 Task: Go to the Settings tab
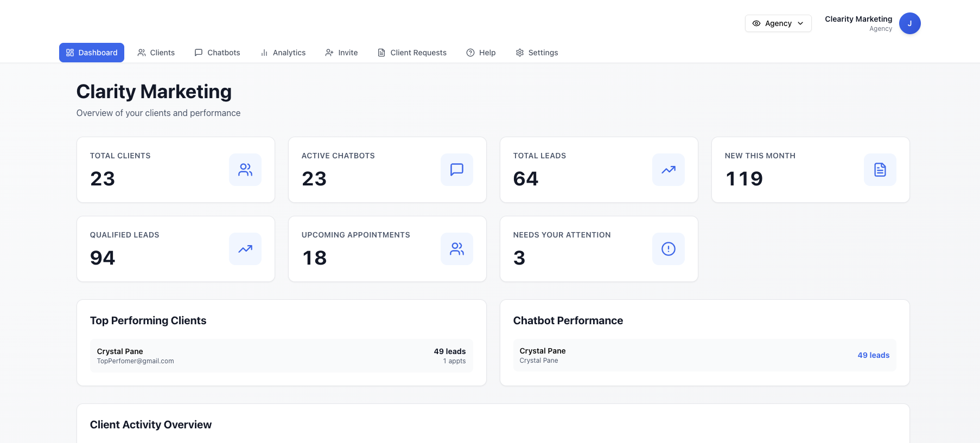pyautogui.click(x=537, y=53)
